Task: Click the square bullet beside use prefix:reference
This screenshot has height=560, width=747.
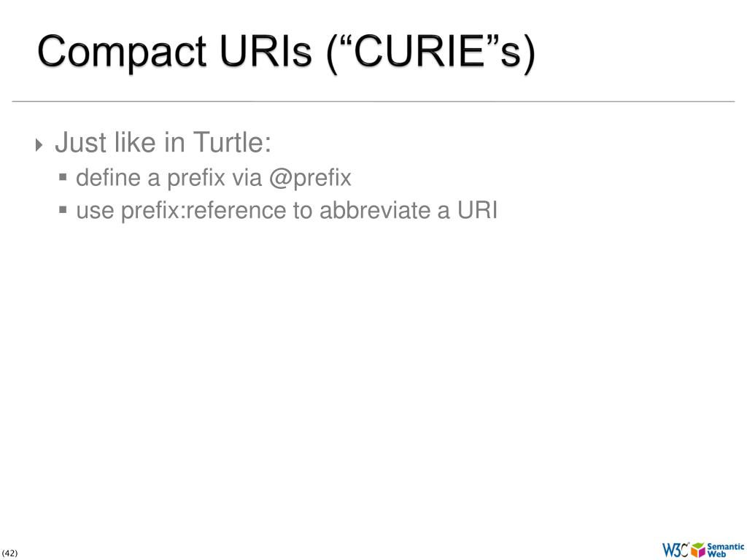Action: point(63,209)
